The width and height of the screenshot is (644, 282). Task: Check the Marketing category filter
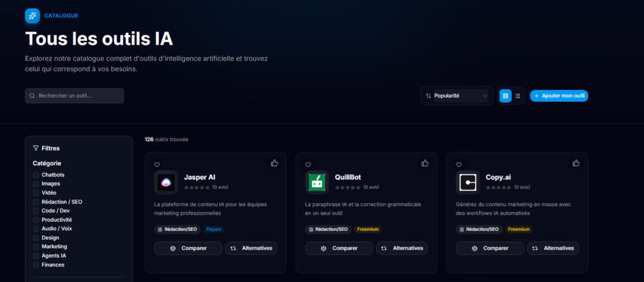coord(36,247)
